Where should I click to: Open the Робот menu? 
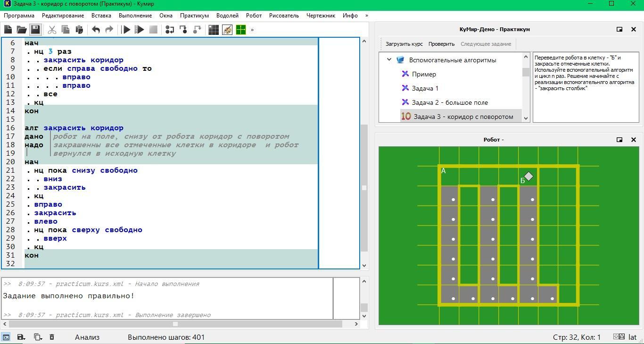click(254, 16)
